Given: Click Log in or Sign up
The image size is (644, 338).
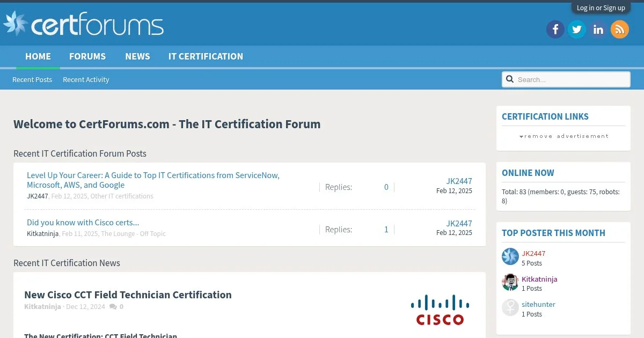Looking at the screenshot, I should point(601,8).
